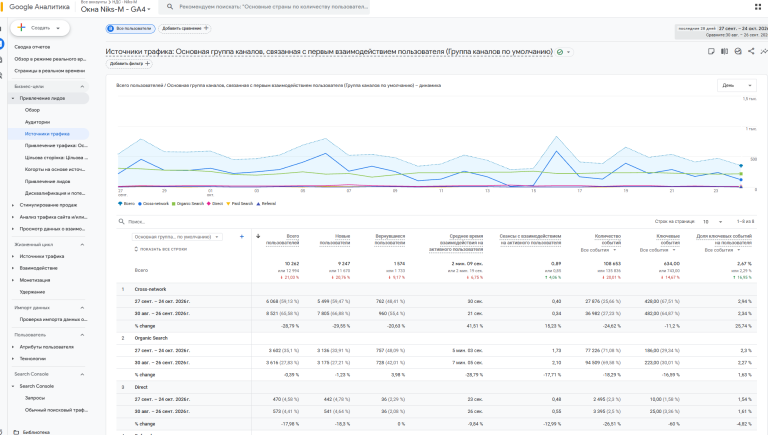The width and height of the screenshot is (768, 435).
Task: Open Все события dropdown under Количество событий
Action: 599,250
